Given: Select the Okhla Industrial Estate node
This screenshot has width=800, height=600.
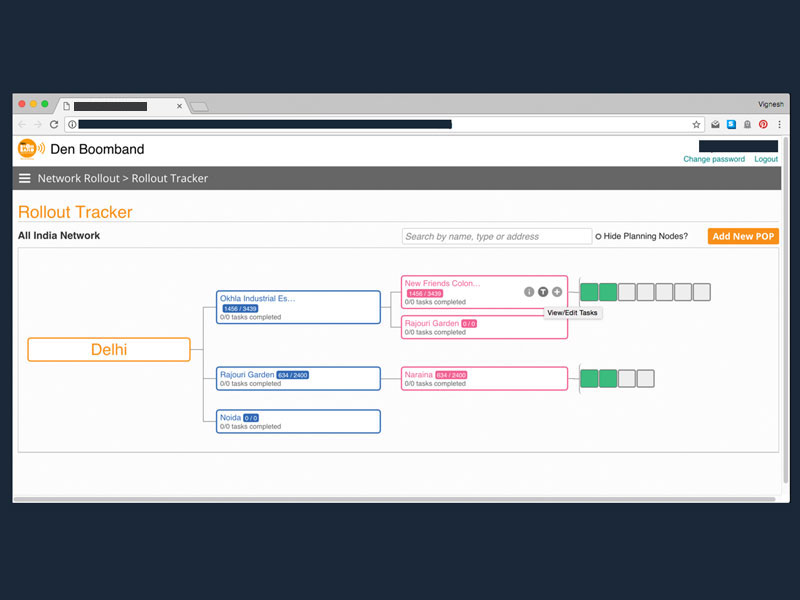Looking at the screenshot, I should pos(298,307).
